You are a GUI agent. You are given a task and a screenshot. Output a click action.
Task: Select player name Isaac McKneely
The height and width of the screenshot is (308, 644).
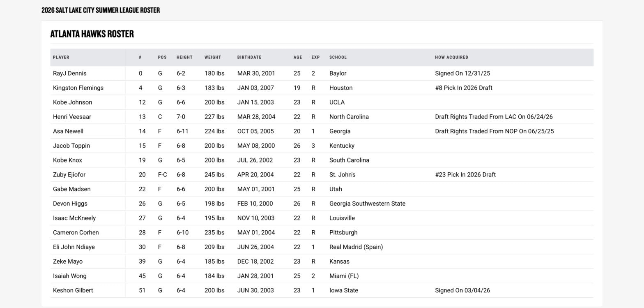click(74, 218)
